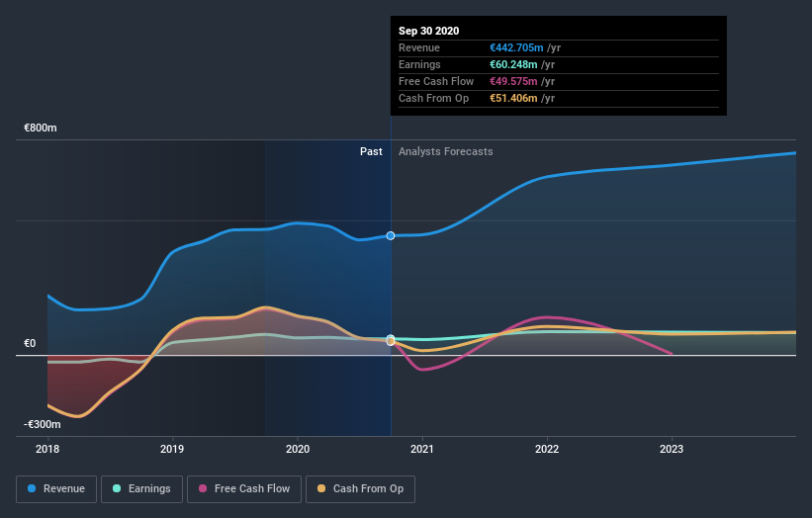Click the 2019 x-axis label
Viewport: 812px width, 518px height.
(x=172, y=449)
